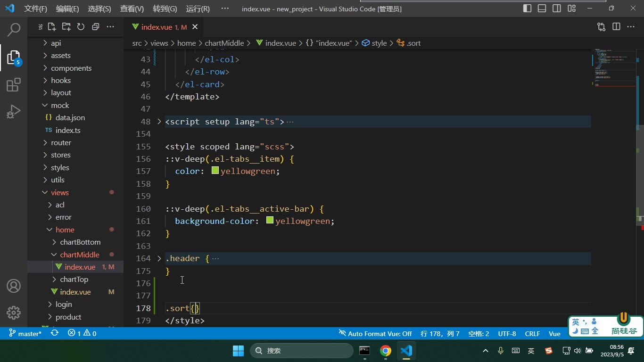Expand the folded script setup block
The image size is (644, 362).
pos(159,122)
